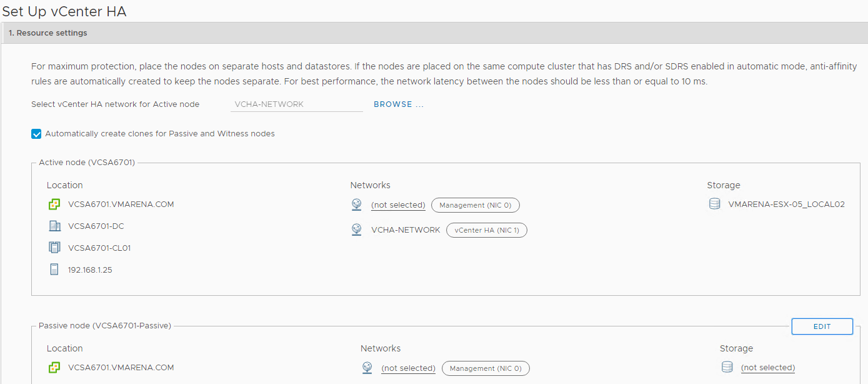Click the Select vCenter HA network for Active node label
The width and height of the screenshot is (868, 384).
116,104
